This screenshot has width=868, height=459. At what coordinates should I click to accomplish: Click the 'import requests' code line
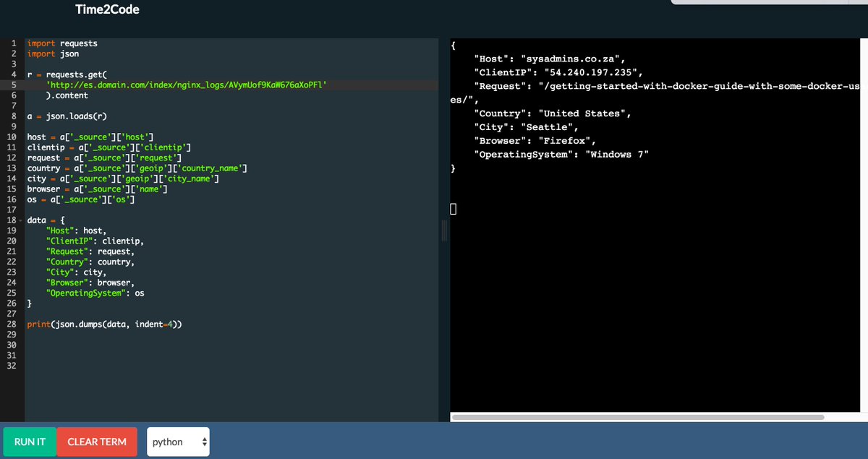62,43
